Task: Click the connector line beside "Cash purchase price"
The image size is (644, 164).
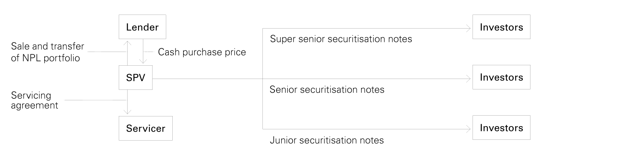Action: tap(149, 52)
